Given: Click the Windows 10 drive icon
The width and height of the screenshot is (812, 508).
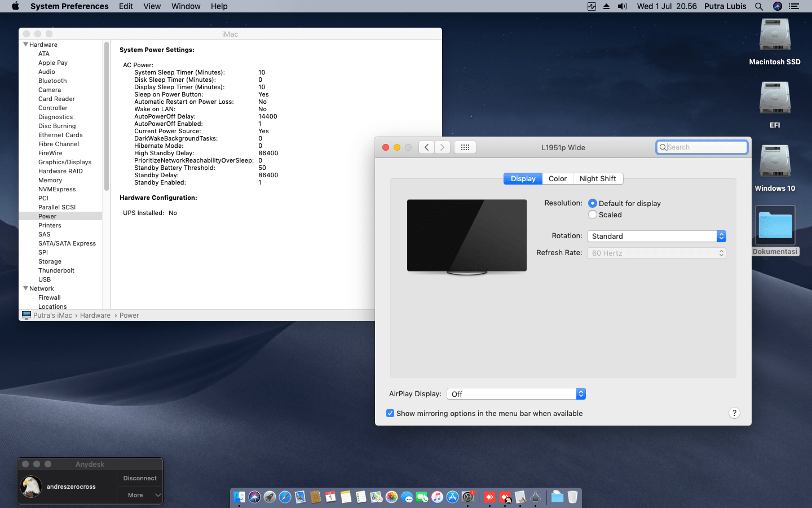Looking at the screenshot, I should point(775,162).
